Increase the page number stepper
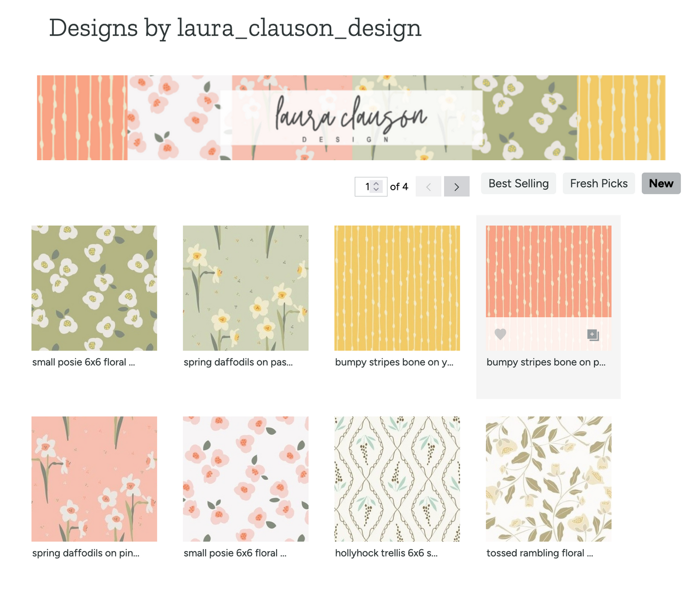 [x=377, y=183]
